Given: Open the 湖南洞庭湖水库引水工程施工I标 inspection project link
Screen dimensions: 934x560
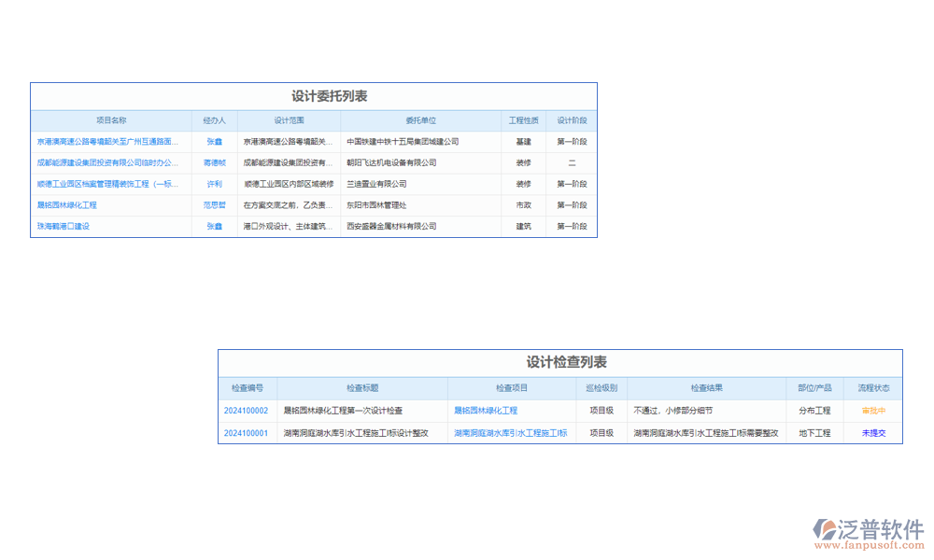Looking at the screenshot, I should (511, 433).
